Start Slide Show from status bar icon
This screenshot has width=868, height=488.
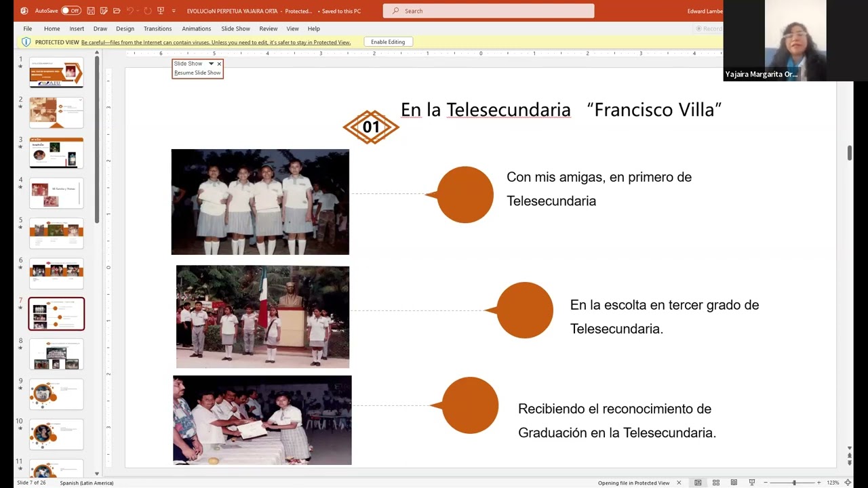[751, 483]
